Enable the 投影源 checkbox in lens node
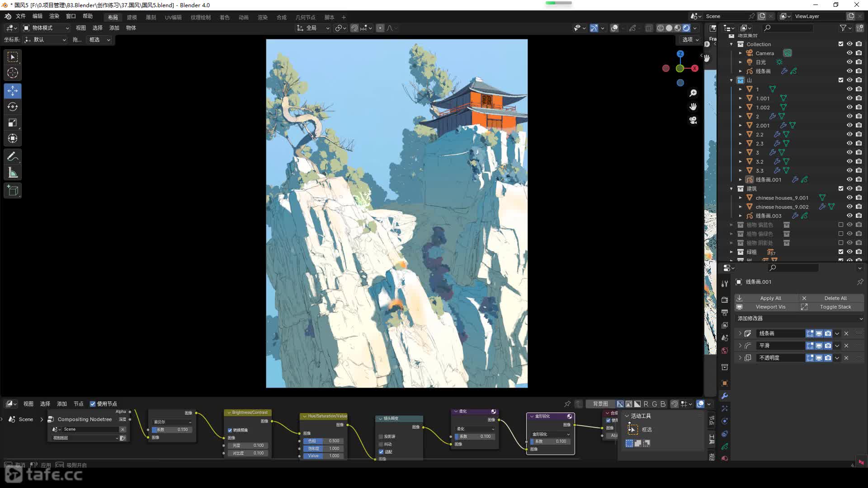Image resolution: width=868 pixels, height=488 pixels. point(381,436)
